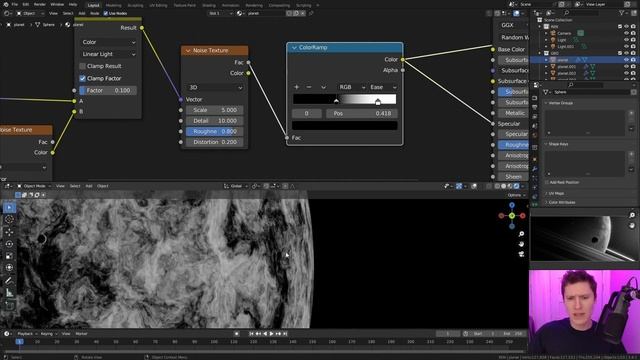The width and height of the screenshot is (640, 360).
Task: Hide the Light object with eye icon
Action: point(627,40)
